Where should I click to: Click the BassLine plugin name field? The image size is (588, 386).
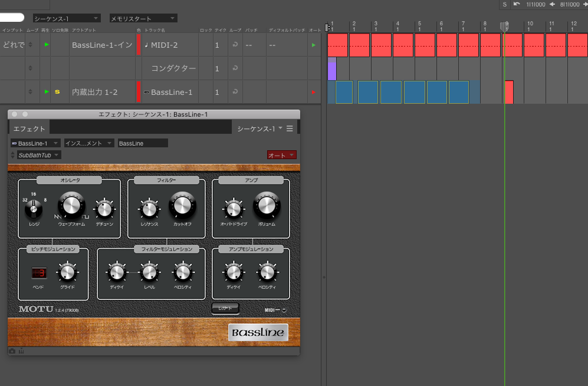[x=143, y=143]
